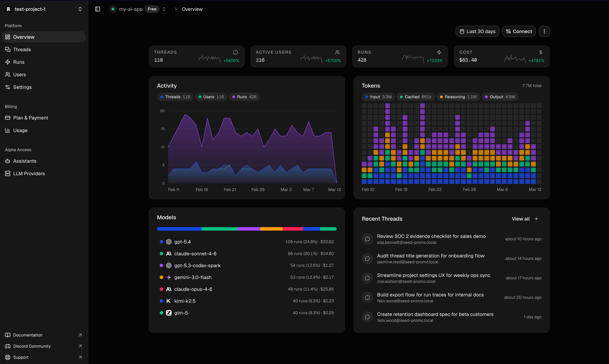The height and width of the screenshot is (364, 609).
Task: Switch to the Overview tab
Action: [192, 9]
